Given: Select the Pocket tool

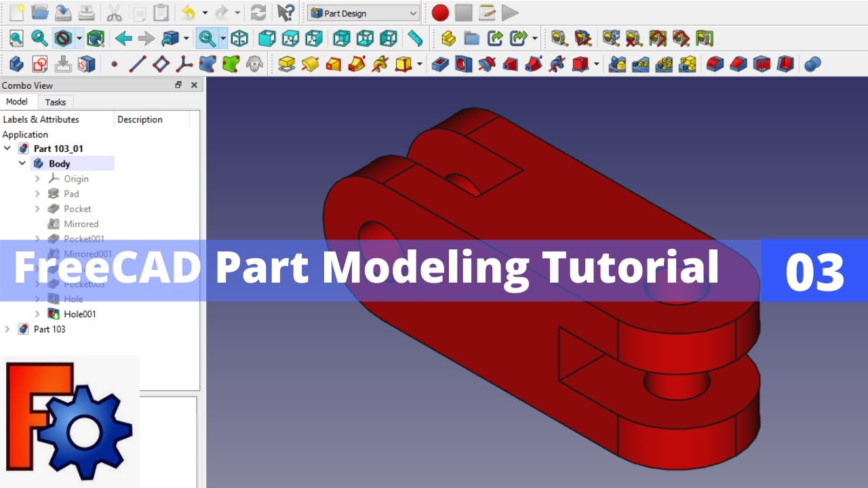Looking at the screenshot, I should pos(440,64).
